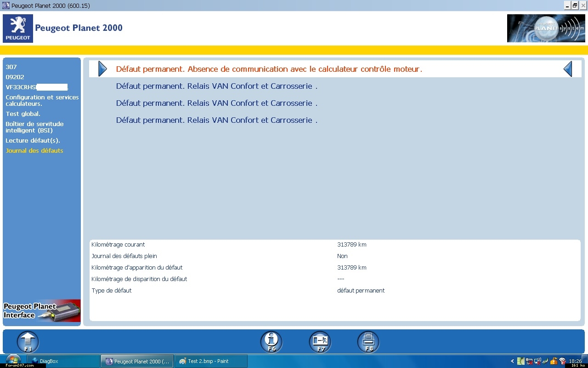This screenshot has height=368, width=588.
Task: Select the fourth fault, last Relais VAN Confort line
Action: [217, 120]
